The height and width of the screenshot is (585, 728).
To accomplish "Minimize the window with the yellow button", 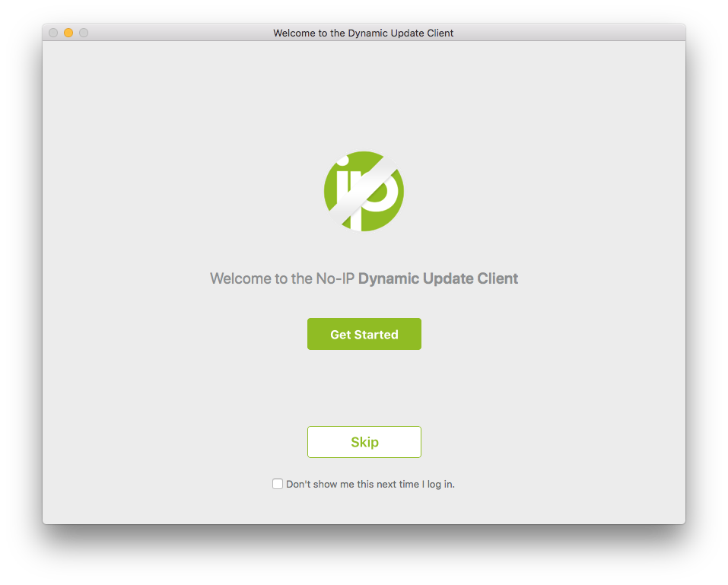I will pyautogui.click(x=68, y=33).
